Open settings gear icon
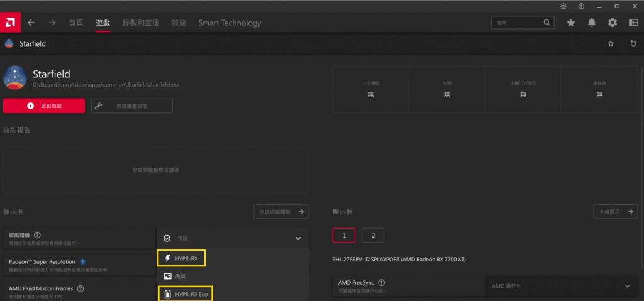644x301 pixels. click(613, 23)
